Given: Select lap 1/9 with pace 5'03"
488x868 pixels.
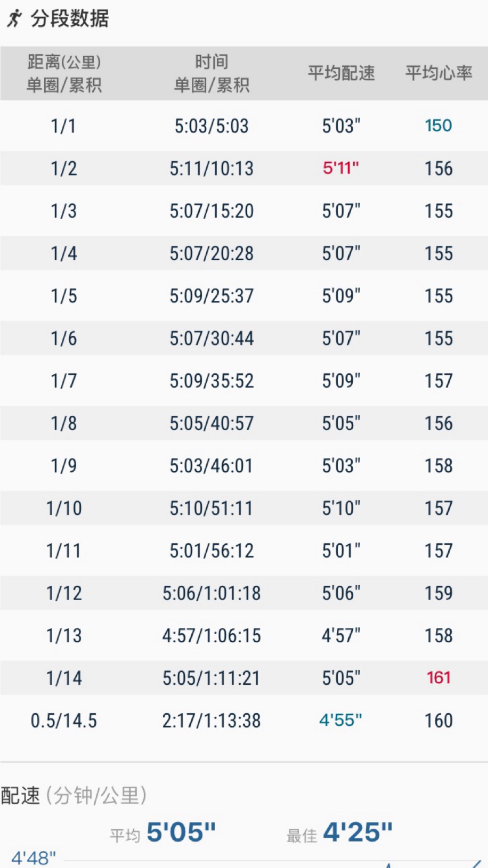Looking at the screenshot, I should point(244,465).
